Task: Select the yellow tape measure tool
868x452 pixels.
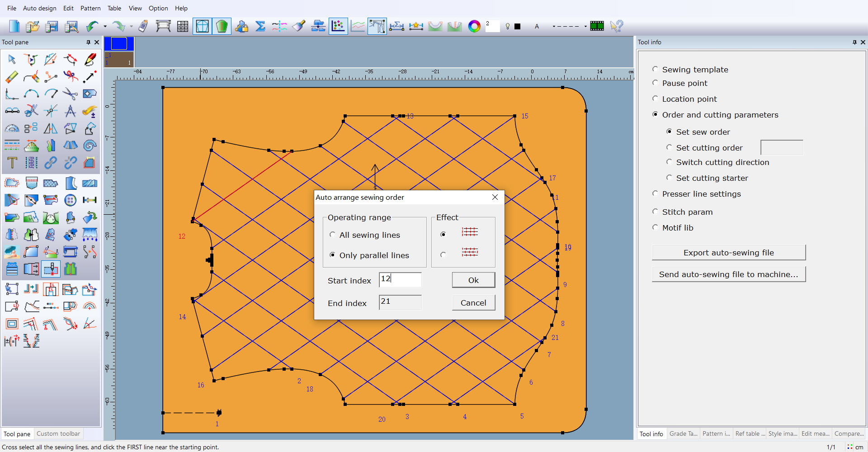Action: click(90, 111)
